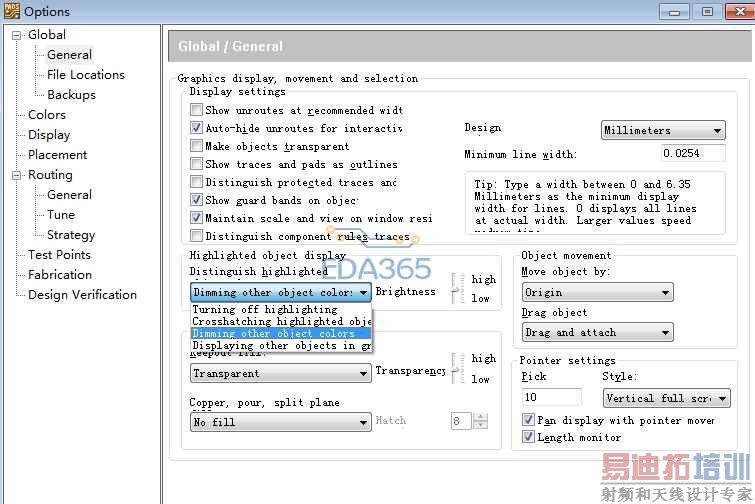
Task: Choose Turning off highlighting option
Action: click(281, 309)
